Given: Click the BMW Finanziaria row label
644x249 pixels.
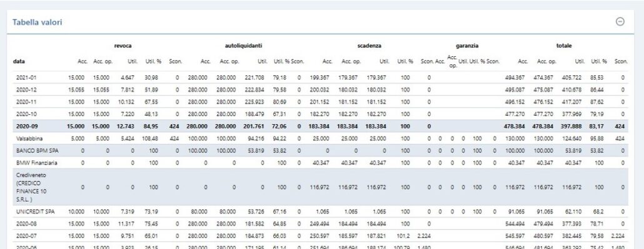Looking at the screenshot, I should (x=37, y=163).
